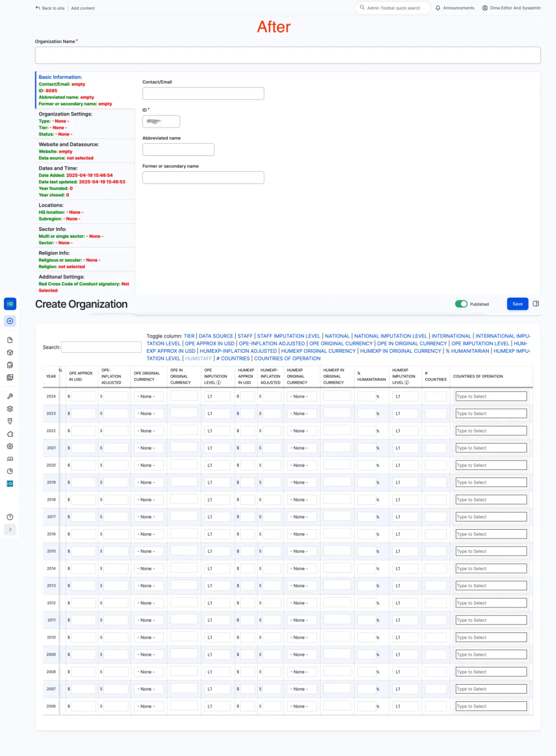Click the Organization Name input field

click(x=288, y=55)
